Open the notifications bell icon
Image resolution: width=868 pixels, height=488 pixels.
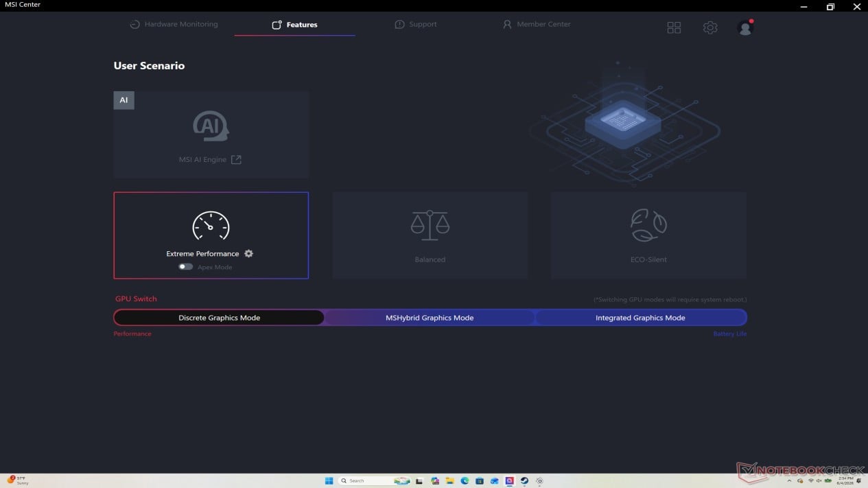coord(858,480)
